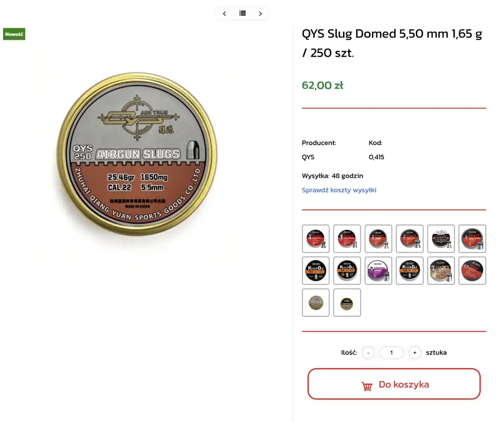This screenshot has height=422, width=504.
Task: Select the black tin in first thumbnail row
Action: (x=441, y=238)
